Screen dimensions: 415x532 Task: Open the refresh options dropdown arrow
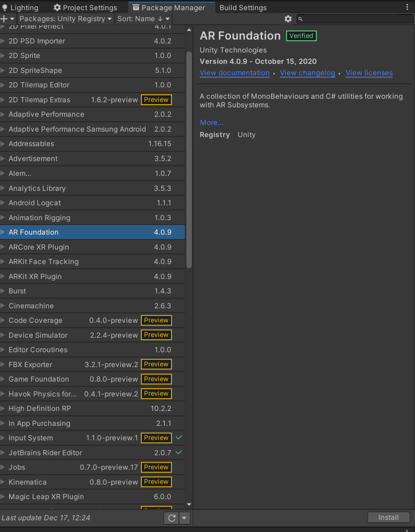pos(185,518)
